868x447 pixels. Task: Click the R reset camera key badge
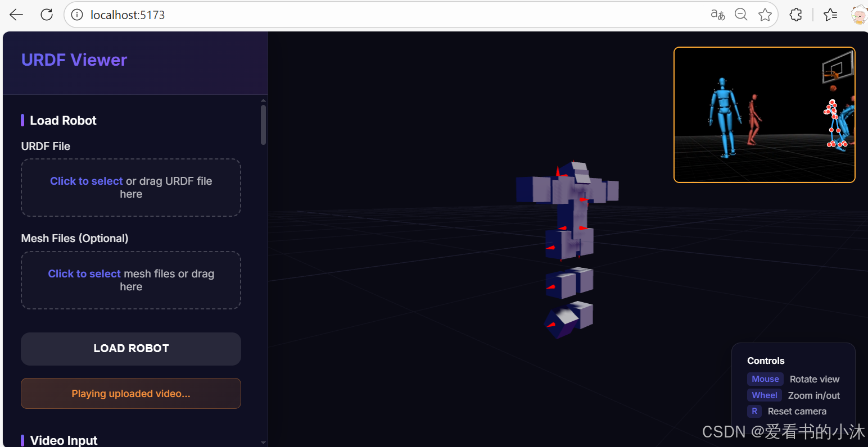(x=754, y=411)
